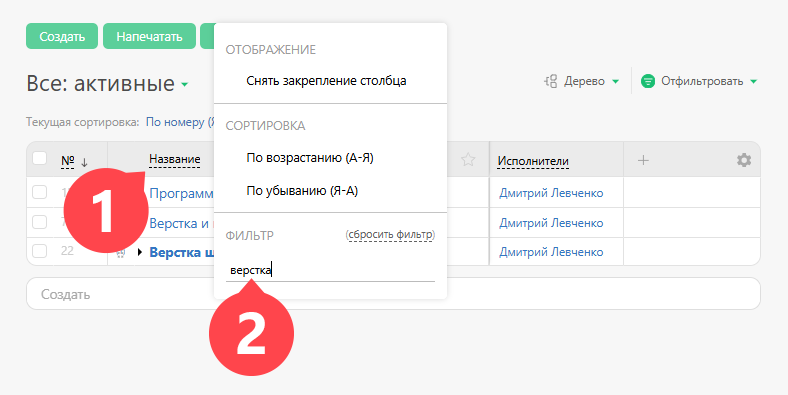Open table settings gear icon
788x395 pixels.
click(744, 160)
